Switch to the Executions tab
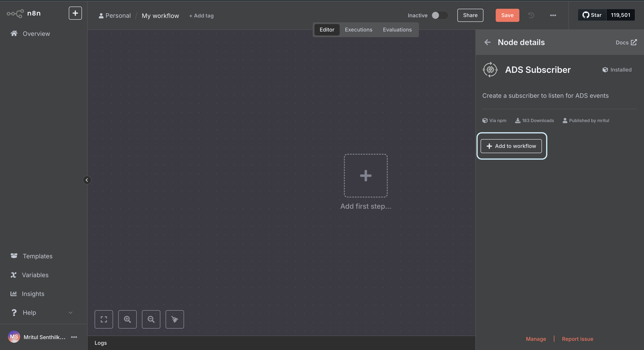 [x=358, y=30]
